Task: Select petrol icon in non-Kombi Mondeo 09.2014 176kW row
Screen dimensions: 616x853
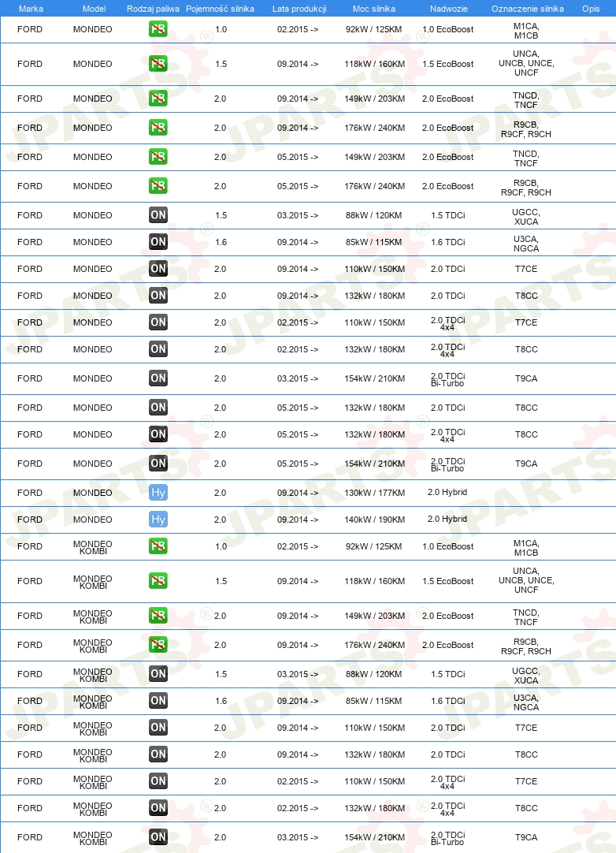Action: tap(158, 128)
